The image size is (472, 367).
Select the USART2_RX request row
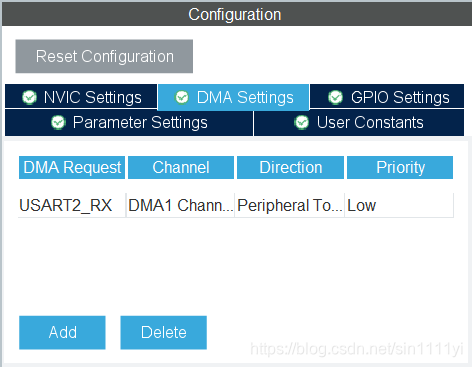[236, 205]
